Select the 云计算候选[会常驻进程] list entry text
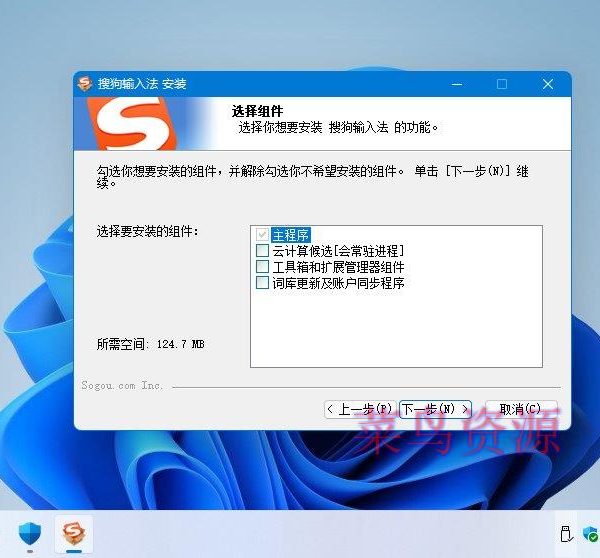This screenshot has height=558, width=600. pyautogui.click(x=337, y=251)
